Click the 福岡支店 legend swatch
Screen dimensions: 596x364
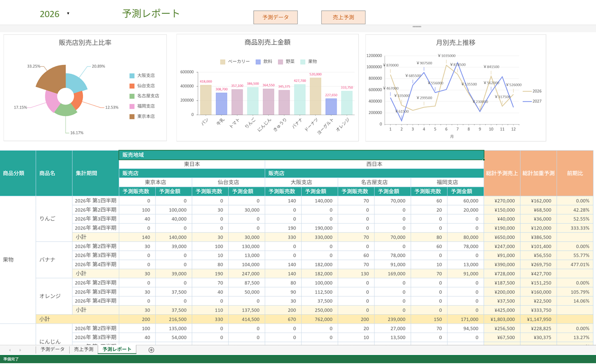click(x=132, y=107)
